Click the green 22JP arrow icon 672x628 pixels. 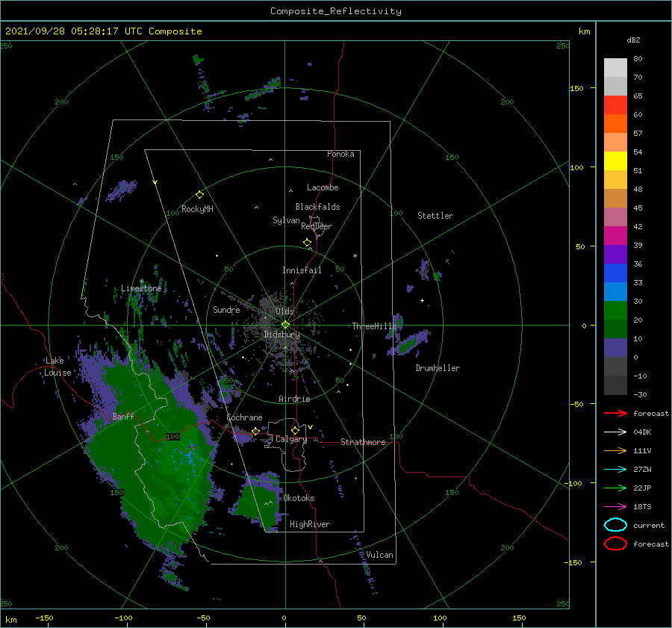pyautogui.click(x=615, y=488)
